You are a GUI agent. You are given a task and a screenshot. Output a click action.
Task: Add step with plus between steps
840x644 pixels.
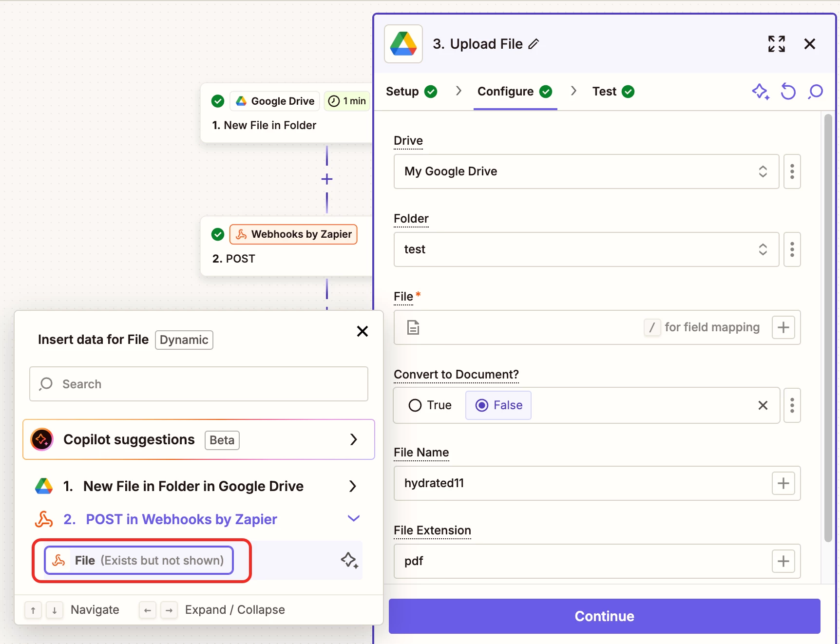coord(327,179)
